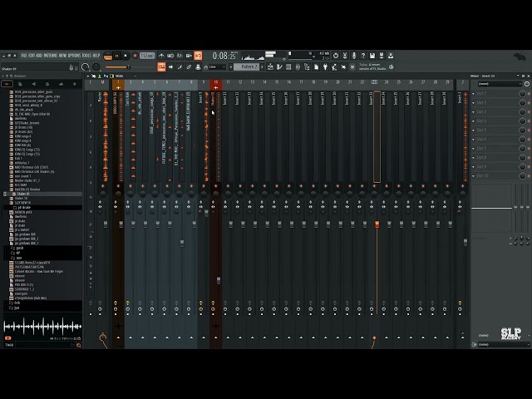Open the ADD menu
This screenshot has width=532, height=399.
tap(39, 56)
